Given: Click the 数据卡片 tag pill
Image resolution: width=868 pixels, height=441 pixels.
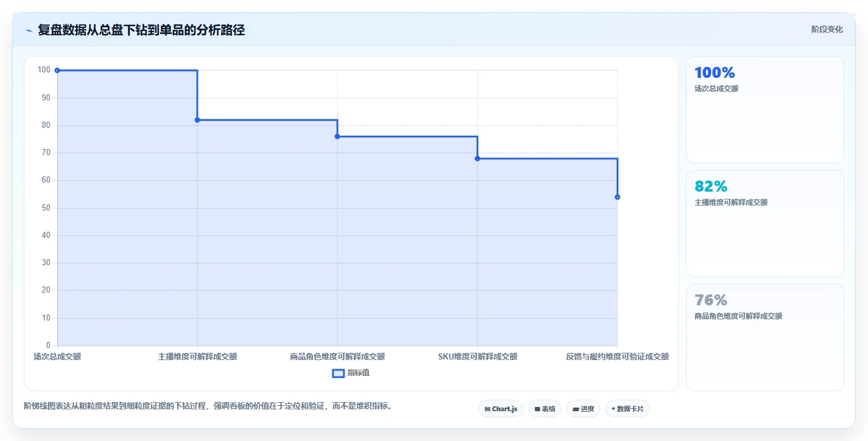Looking at the screenshot, I should click(628, 409).
